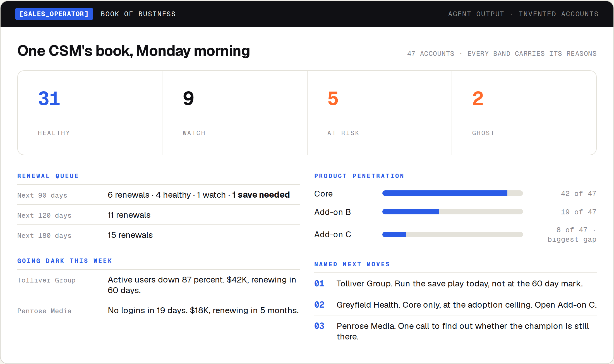Image resolution: width=614 pixels, height=364 pixels.
Task: Click 'Active users down 87 percent' description
Action: coord(202,285)
